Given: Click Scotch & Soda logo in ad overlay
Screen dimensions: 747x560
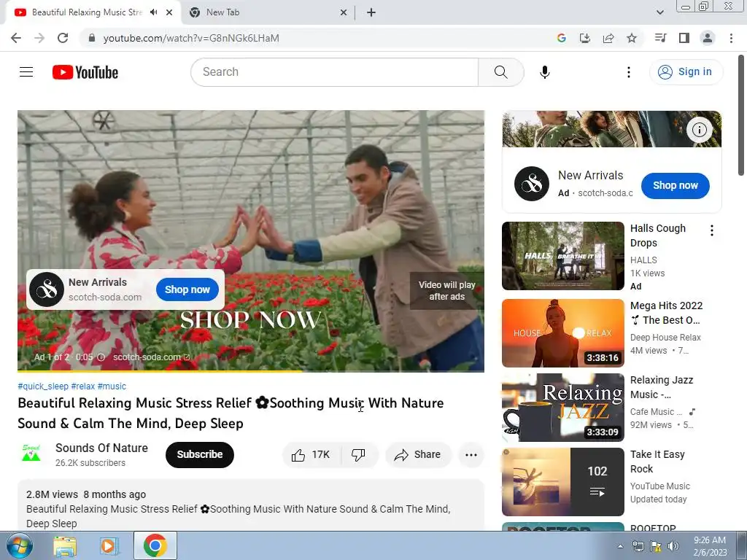Looking at the screenshot, I should click(x=47, y=289).
